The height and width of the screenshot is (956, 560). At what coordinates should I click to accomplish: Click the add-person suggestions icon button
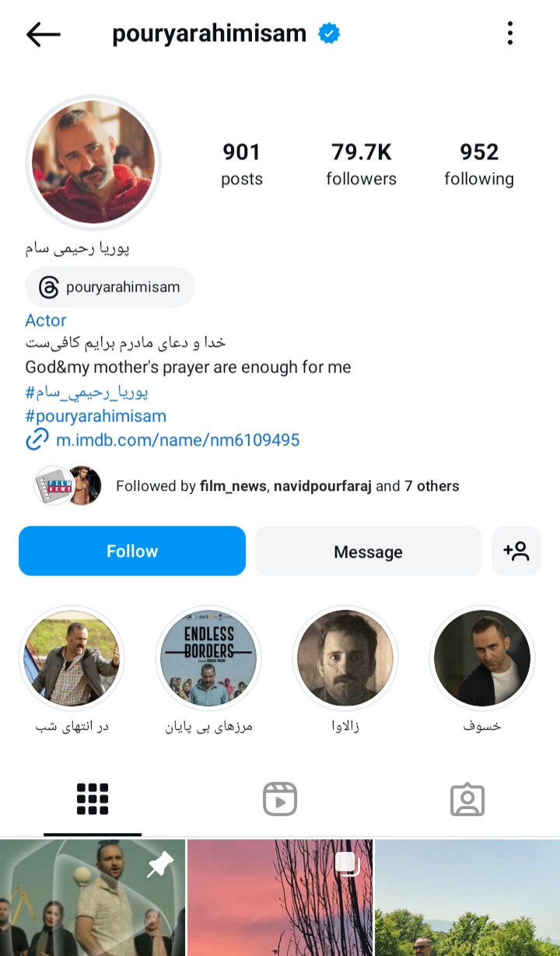pyautogui.click(x=516, y=552)
